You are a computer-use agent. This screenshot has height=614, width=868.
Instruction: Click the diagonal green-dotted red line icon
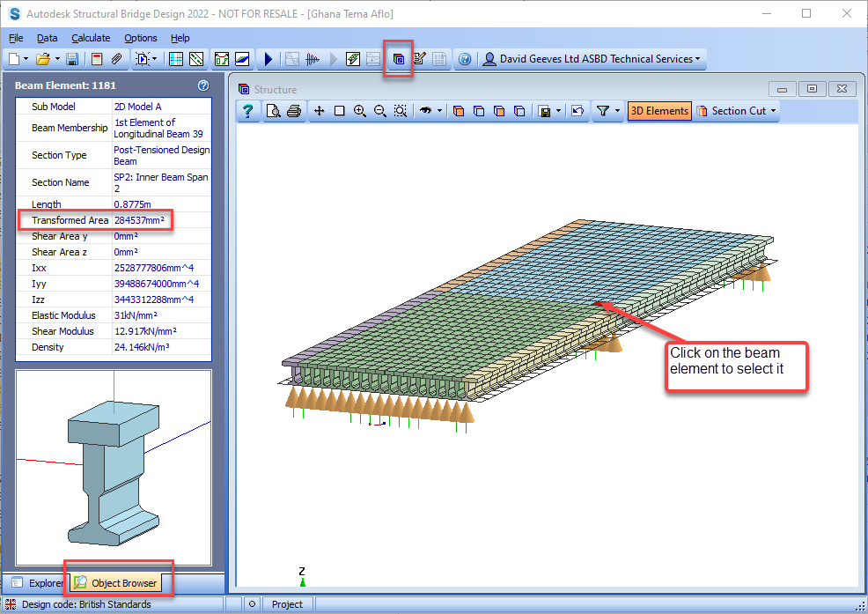click(196, 59)
